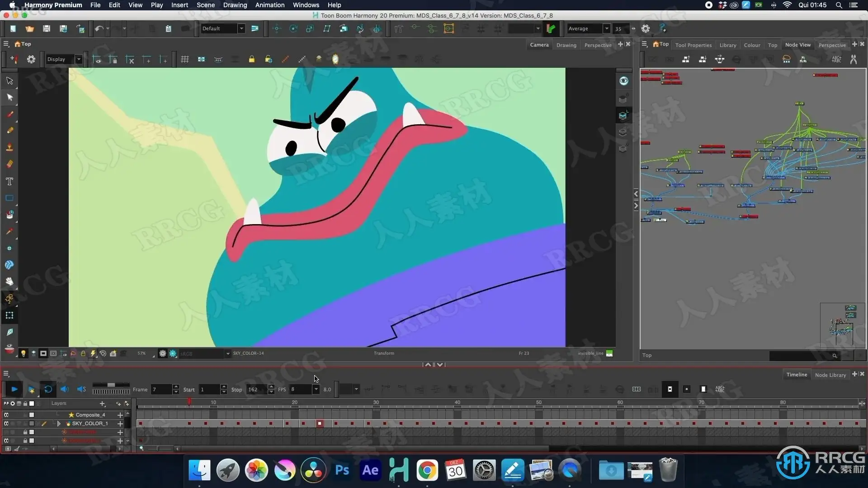This screenshot has height=488, width=868.
Task: Expand the SKY_COLOR_1 layer
Action: pos(59,423)
